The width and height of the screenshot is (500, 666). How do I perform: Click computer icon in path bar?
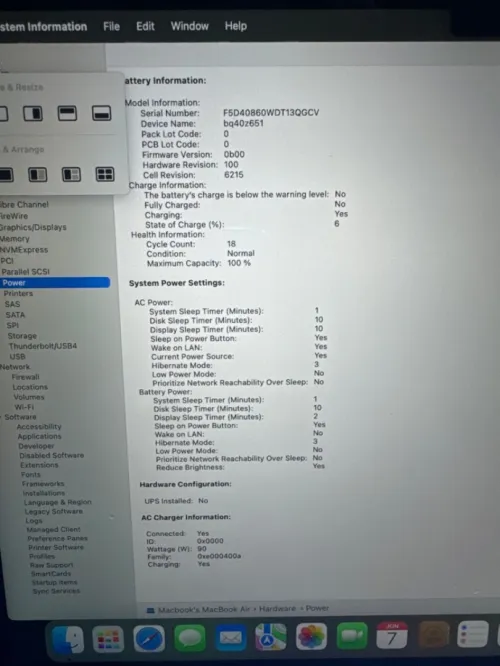(150, 610)
